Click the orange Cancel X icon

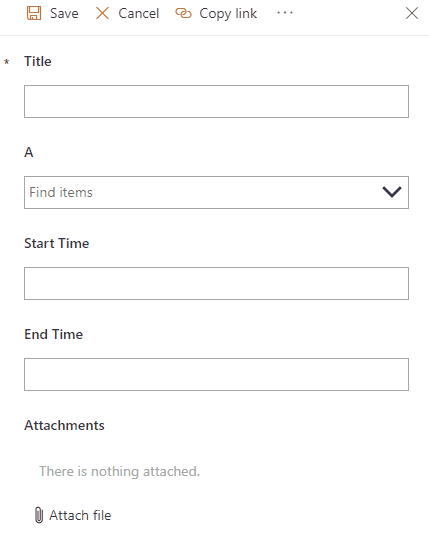102,13
